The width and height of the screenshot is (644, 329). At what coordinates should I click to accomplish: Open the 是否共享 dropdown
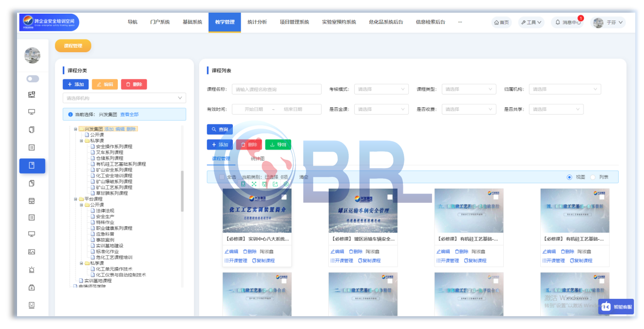click(x=556, y=109)
